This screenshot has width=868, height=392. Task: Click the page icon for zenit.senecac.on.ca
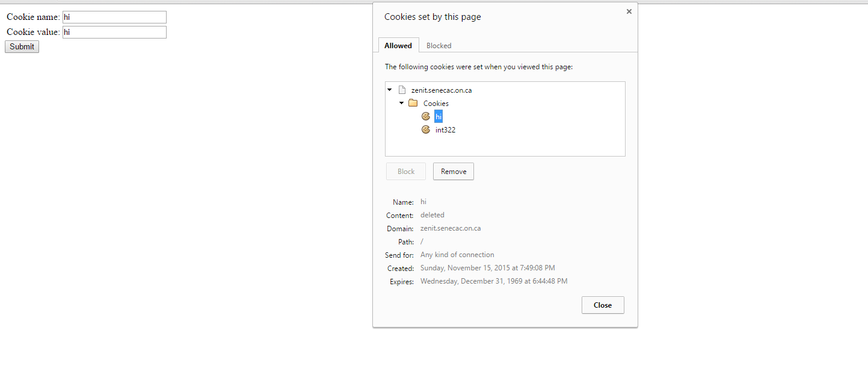coord(402,90)
